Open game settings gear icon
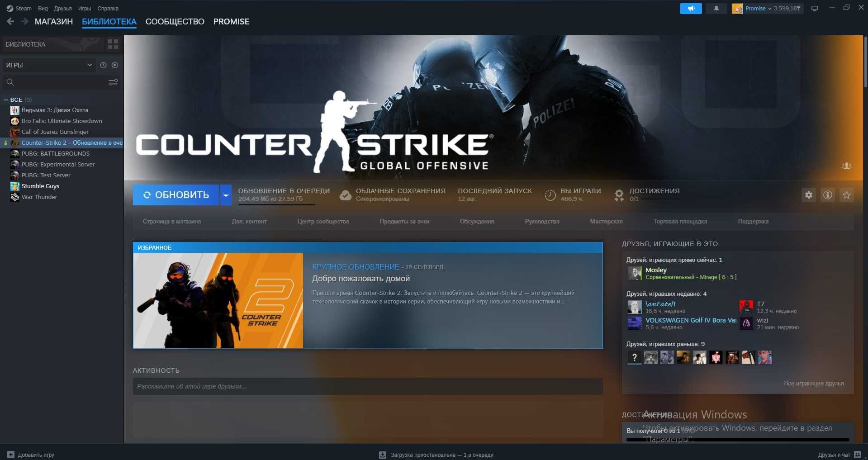Viewport: 868px width, 460px height. coord(808,195)
